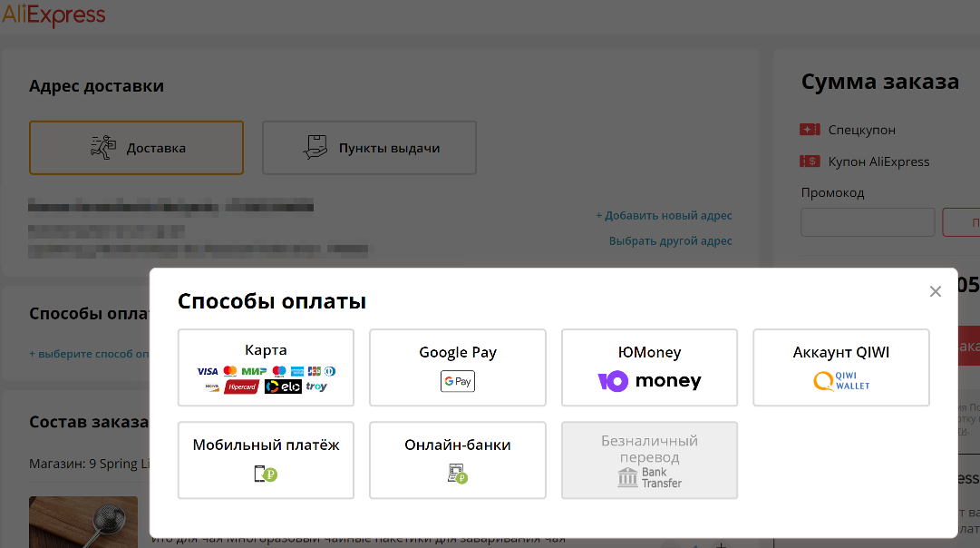Click the QIWI Wallet logo

tap(841, 380)
